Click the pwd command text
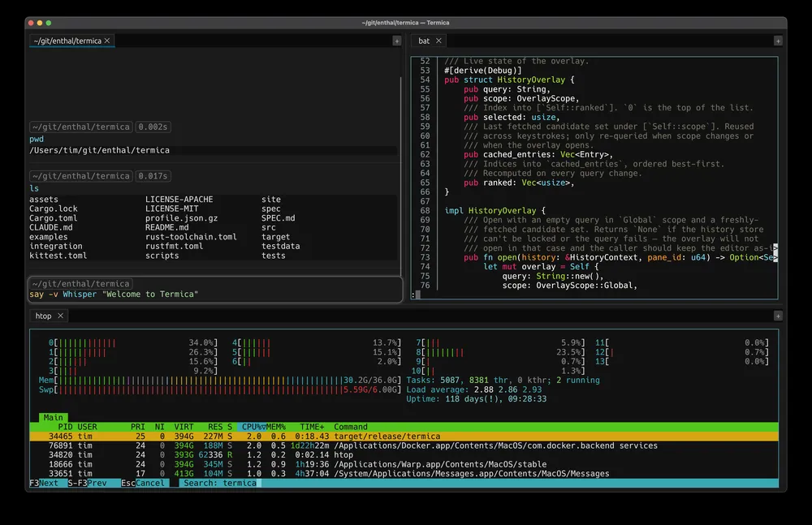Screen dimensions: 812x525 coord(37,140)
